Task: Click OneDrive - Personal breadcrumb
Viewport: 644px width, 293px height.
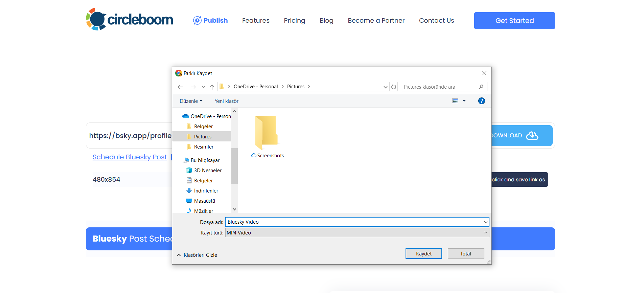Action: click(256, 87)
